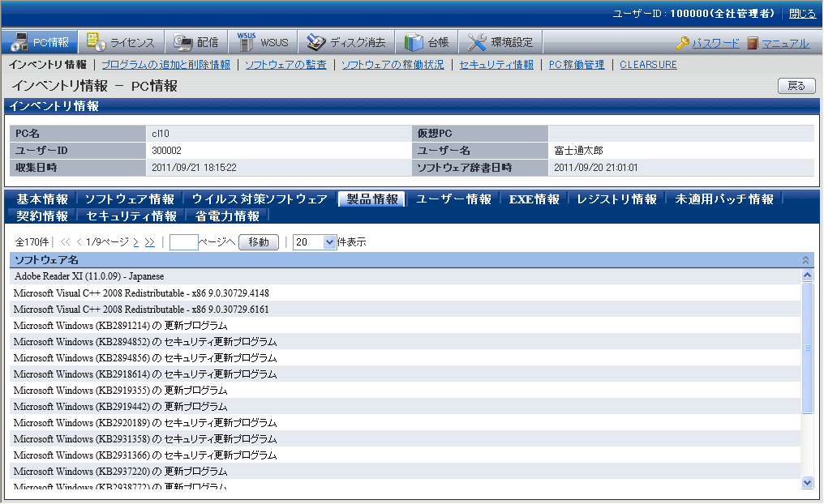Go to next page using single arrow

(136, 242)
